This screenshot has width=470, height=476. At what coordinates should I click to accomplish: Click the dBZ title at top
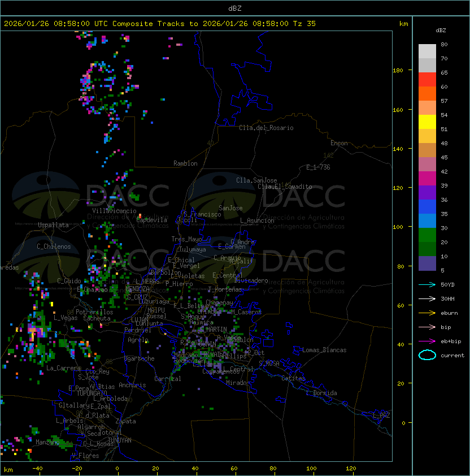pos(234,8)
